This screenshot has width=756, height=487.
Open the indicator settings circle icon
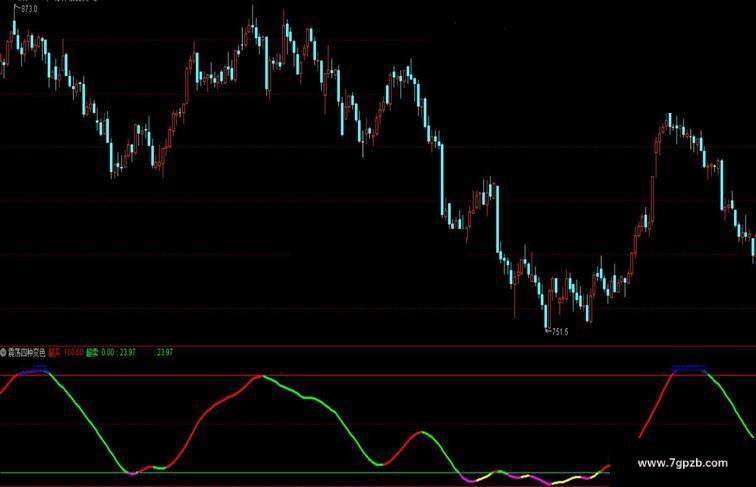[x=3, y=352]
